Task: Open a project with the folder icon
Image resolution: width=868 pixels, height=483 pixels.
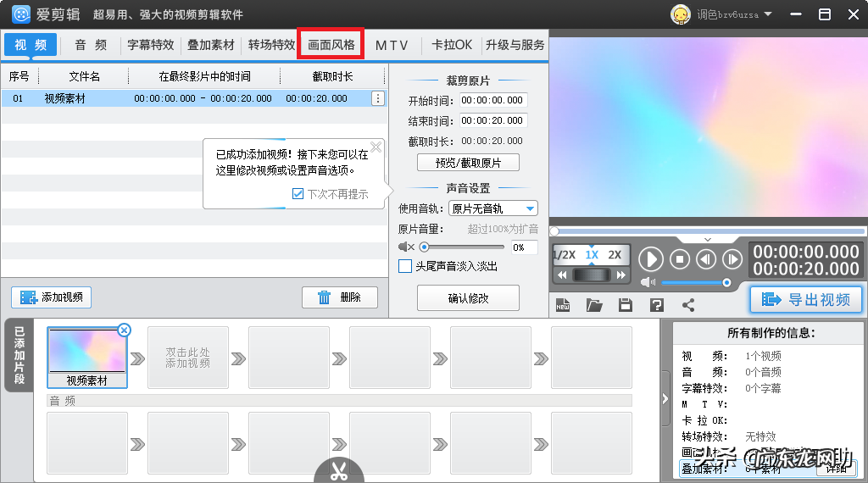Action: pos(594,305)
